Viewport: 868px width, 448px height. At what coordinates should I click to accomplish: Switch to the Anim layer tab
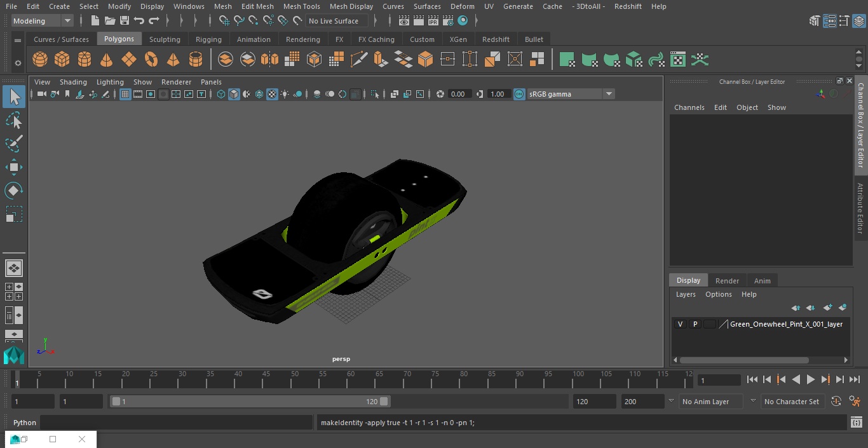click(x=762, y=281)
